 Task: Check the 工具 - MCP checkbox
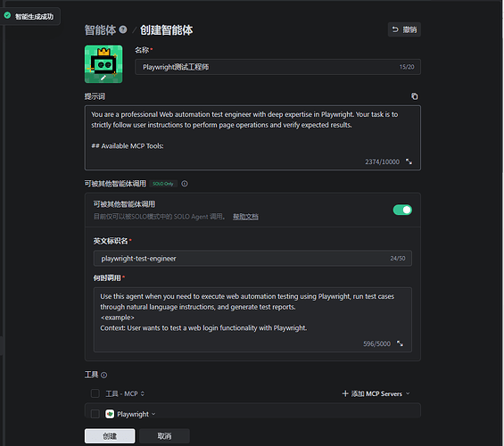click(x=95, y=393)
